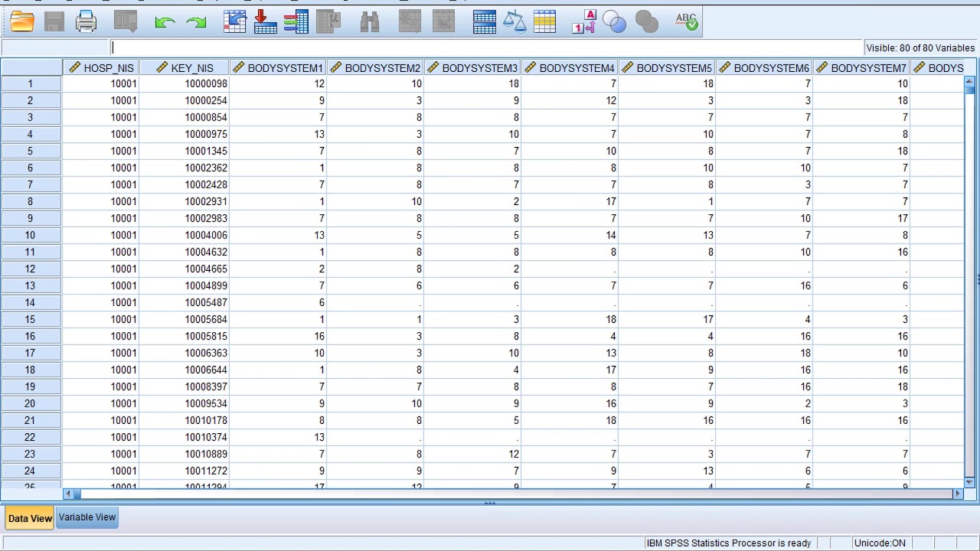Viewport: 980px width, 551px height.
Task: Select the row 24 header
Action: (x=31, y=471)
